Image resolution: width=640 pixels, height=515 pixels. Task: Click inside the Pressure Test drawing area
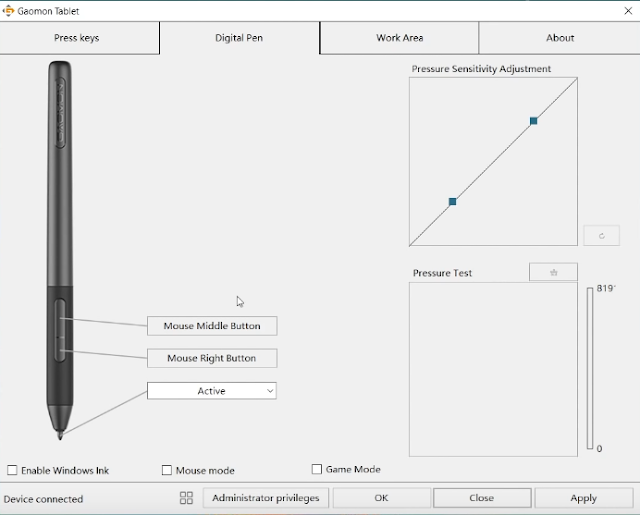(493, 369)
